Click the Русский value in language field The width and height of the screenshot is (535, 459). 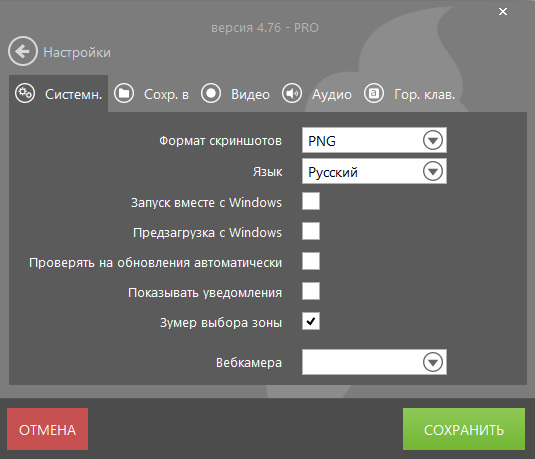333,172
